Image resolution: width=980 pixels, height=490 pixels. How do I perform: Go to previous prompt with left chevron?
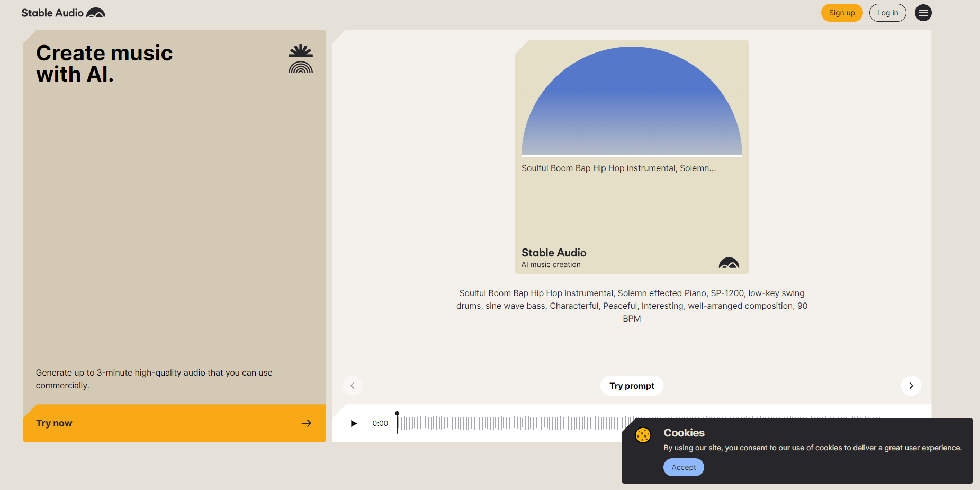pyautogui.click(x=353, y=386)
